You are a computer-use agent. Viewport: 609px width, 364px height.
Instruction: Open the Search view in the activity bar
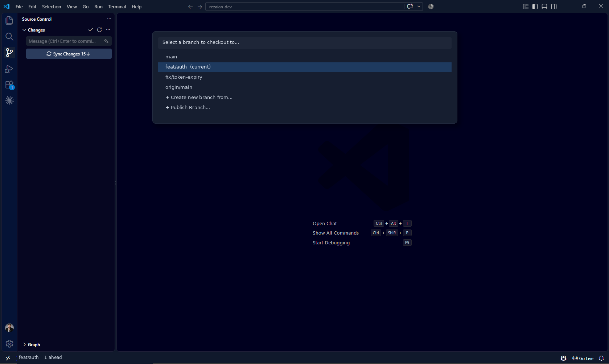click(9, 37)
